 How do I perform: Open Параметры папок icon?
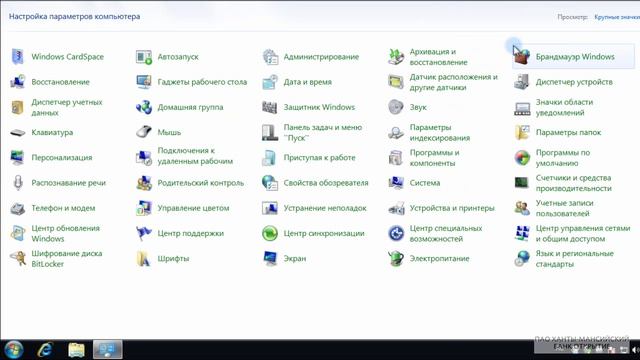pos(522,132)
